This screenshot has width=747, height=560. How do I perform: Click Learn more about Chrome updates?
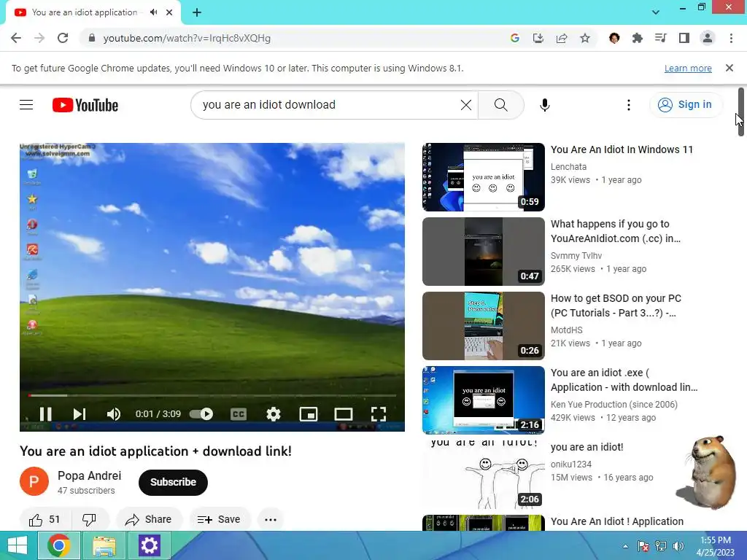pos(688,68)
